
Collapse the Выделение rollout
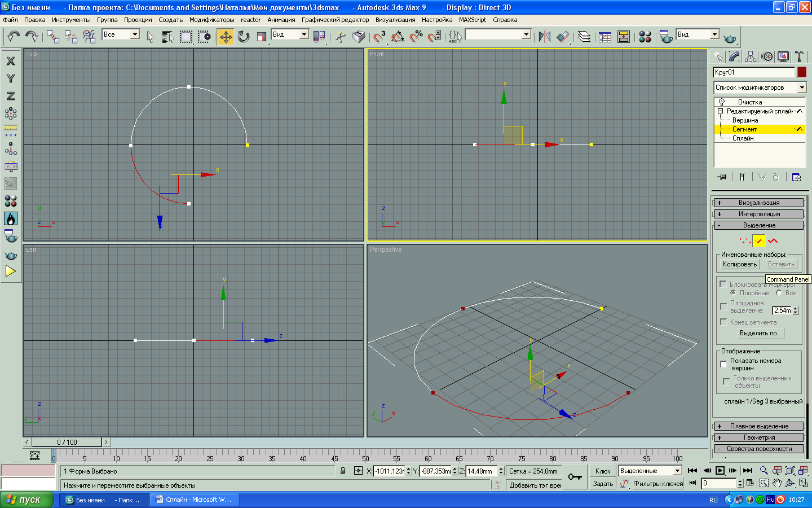(759, 225)
